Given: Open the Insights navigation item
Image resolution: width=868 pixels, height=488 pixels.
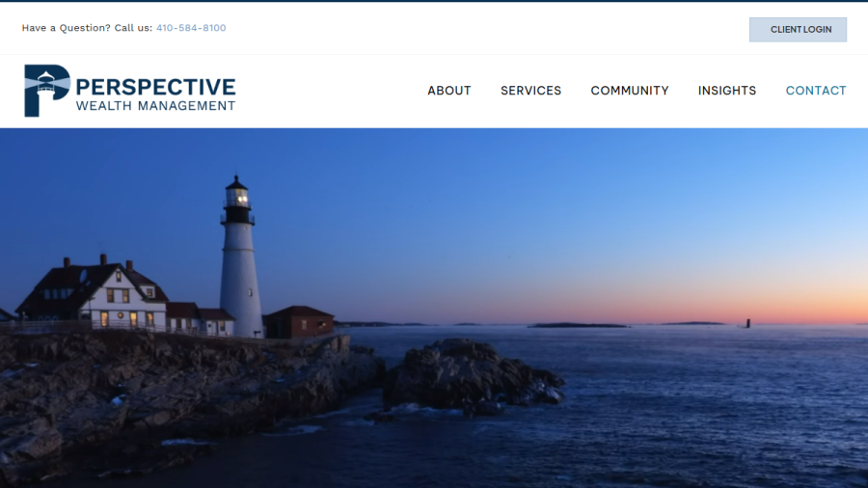Looking at the screenshot, I should point(727,91).
